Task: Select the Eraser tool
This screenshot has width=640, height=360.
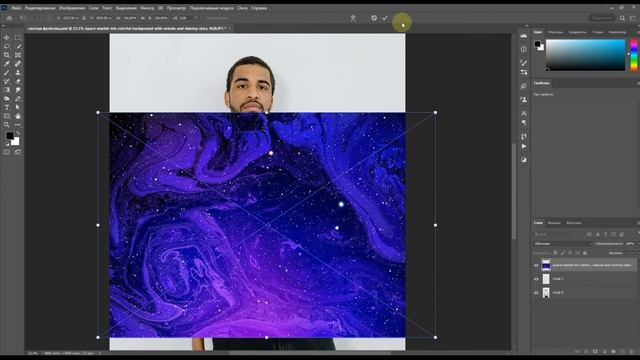Action: [x=18, y=81]
